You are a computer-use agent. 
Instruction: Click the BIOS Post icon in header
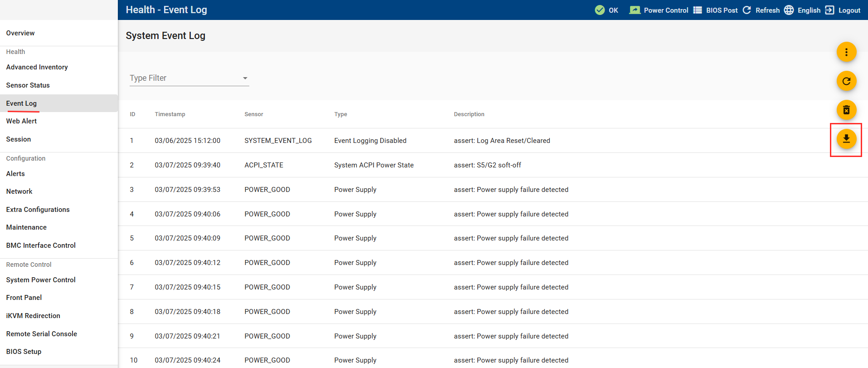coord(698,10)
